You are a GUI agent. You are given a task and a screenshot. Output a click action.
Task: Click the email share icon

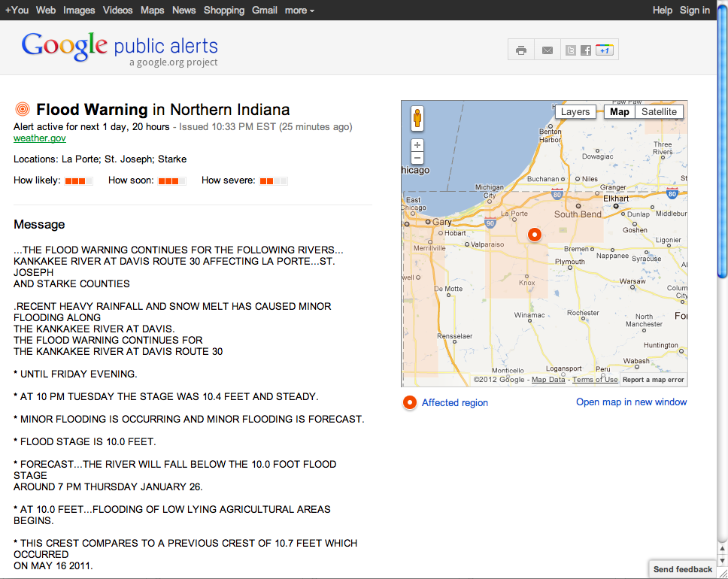click(x=548, y=50)
